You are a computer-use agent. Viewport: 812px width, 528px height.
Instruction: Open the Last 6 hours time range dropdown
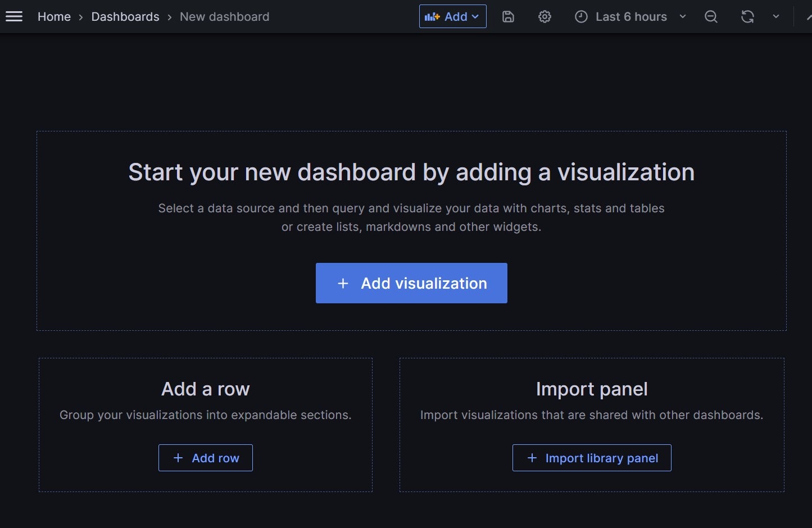click(631, 17)
